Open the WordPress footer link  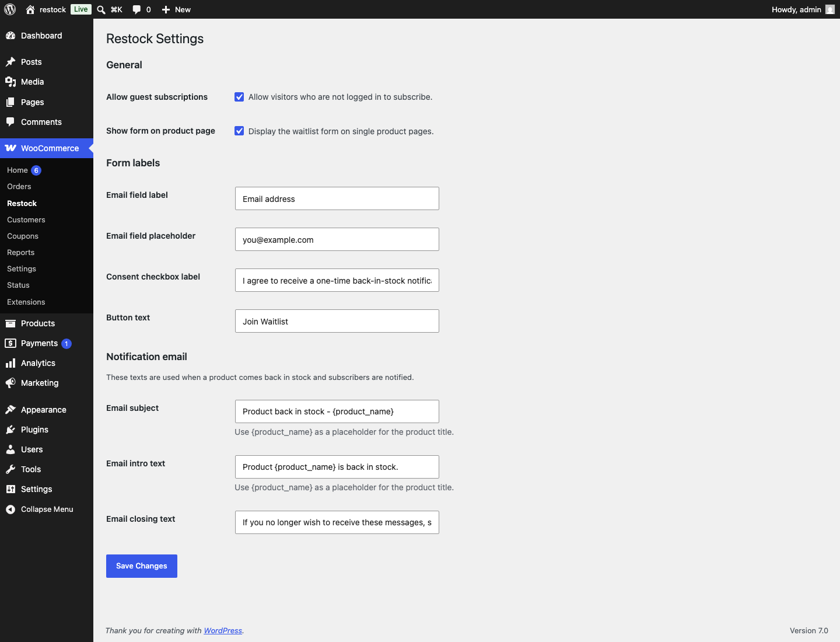[223, 630]
